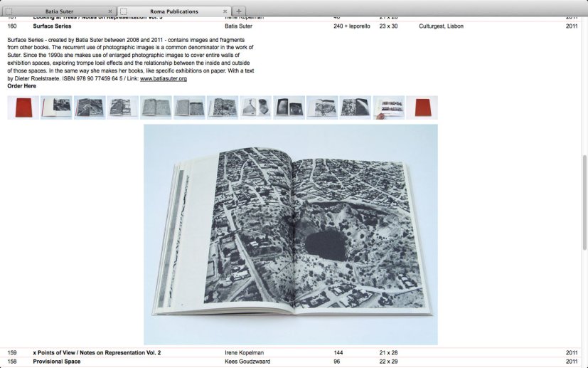The image size is (588, 368).
Task: Click the 144 page count cell
Action: point(338,352)
